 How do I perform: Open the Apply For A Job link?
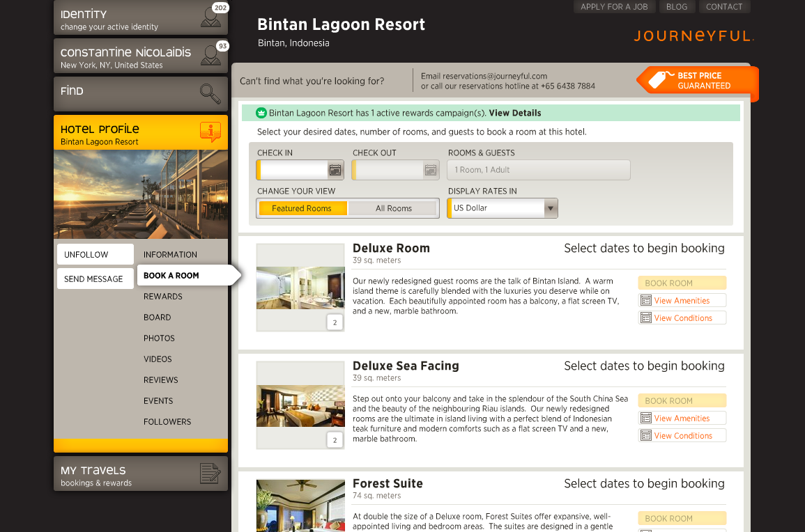point(614,7)
